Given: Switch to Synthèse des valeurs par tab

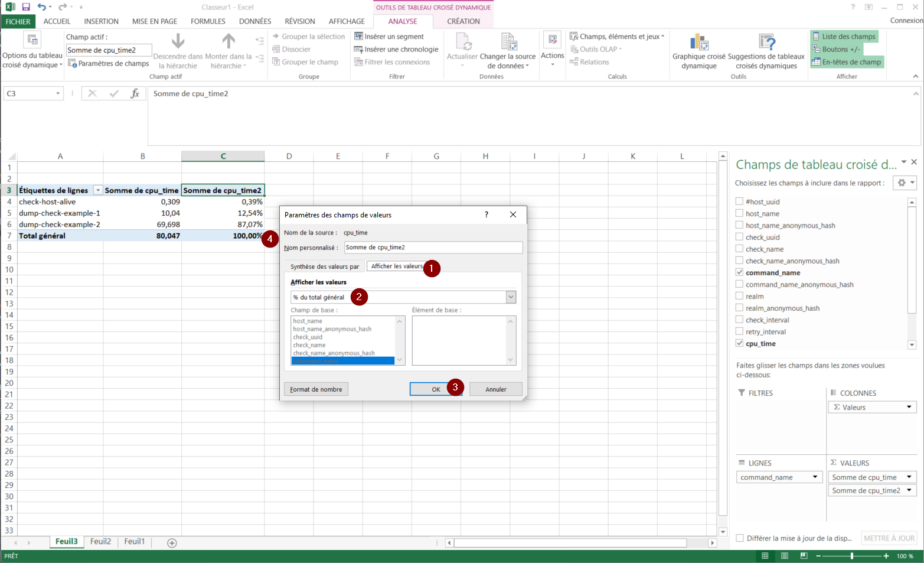Looking at the screenshot, I should [x=324, y=266].
